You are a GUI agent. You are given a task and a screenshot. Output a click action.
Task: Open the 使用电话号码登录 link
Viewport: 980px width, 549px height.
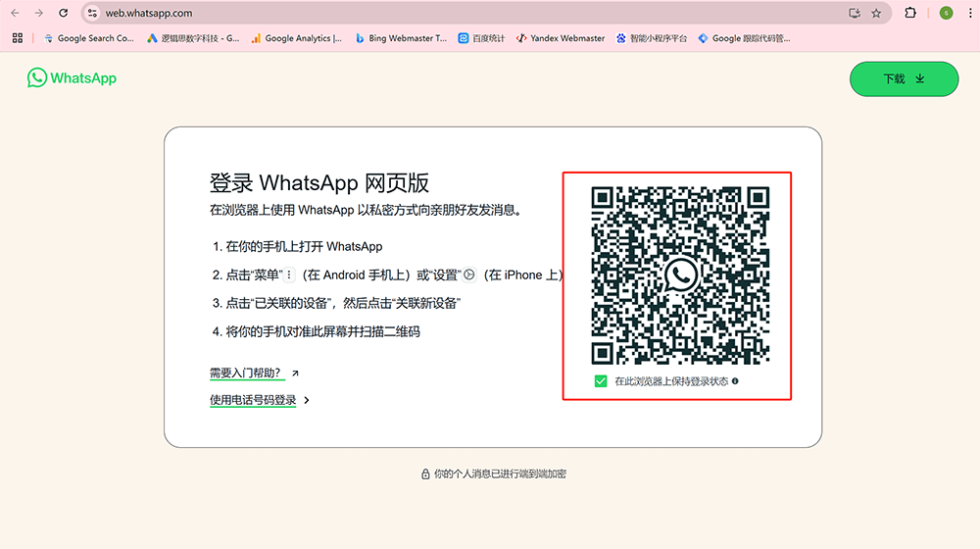coord(253,400)
